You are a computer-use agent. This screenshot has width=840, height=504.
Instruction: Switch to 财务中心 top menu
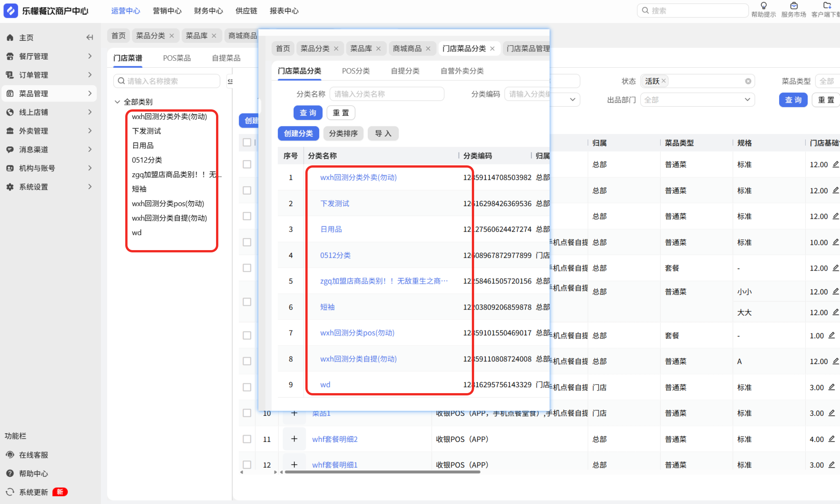208,11
